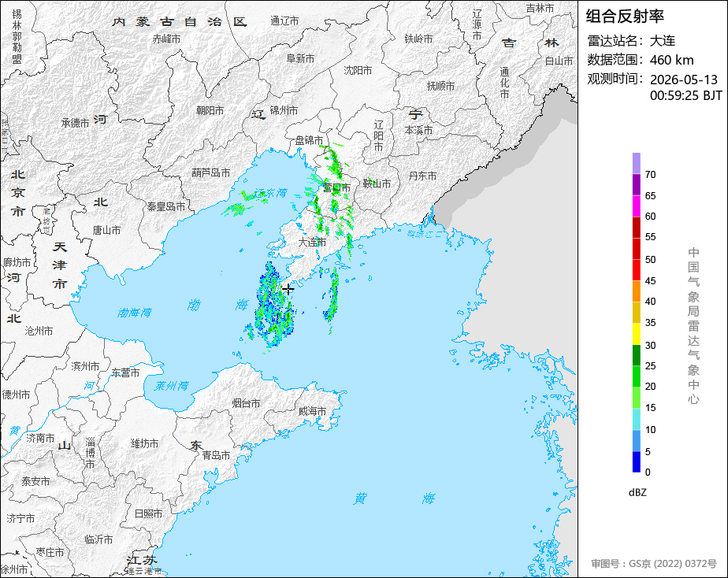Click the '东营市' city label
This screenshot has height=578, width=728.
125,372
